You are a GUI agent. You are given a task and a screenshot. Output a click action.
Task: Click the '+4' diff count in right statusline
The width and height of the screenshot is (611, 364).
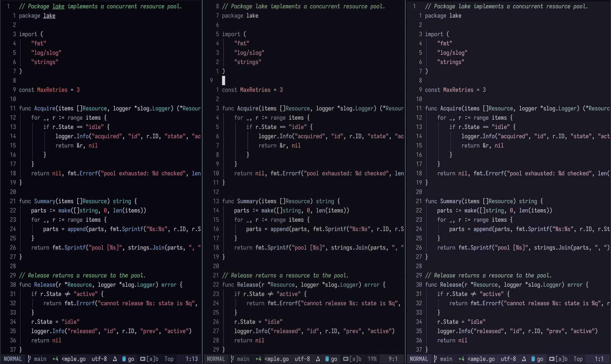click(x=461, y=359)
